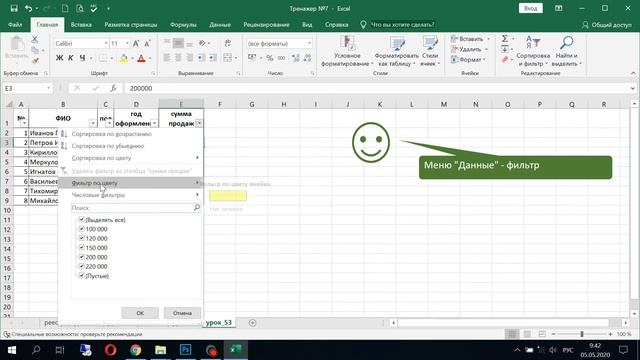Apply Underline (Ч) formatting
Viewport: 640px width, 360px height.
82,58
